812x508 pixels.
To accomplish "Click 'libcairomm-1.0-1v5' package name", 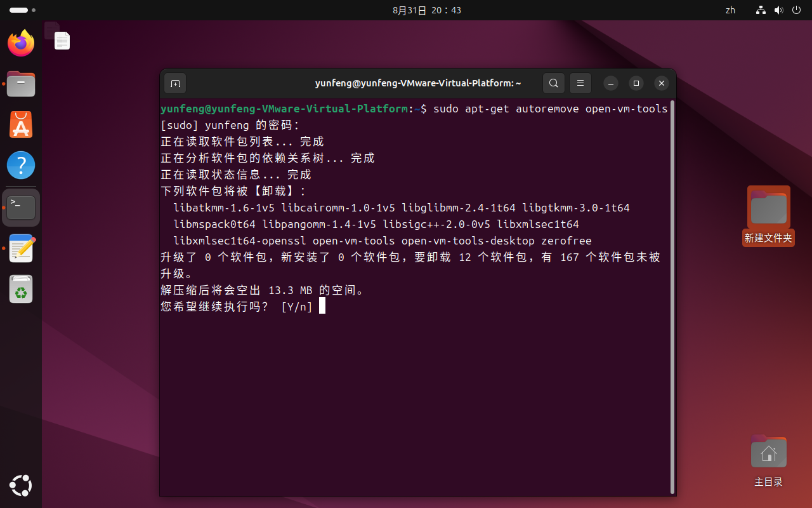I will pos(338,208).
